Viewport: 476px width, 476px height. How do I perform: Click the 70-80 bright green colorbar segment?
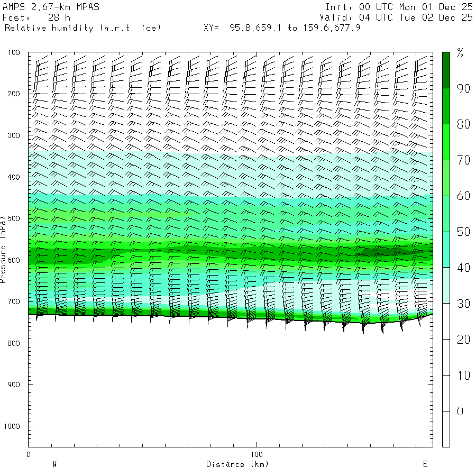click(x=446, y=142)
